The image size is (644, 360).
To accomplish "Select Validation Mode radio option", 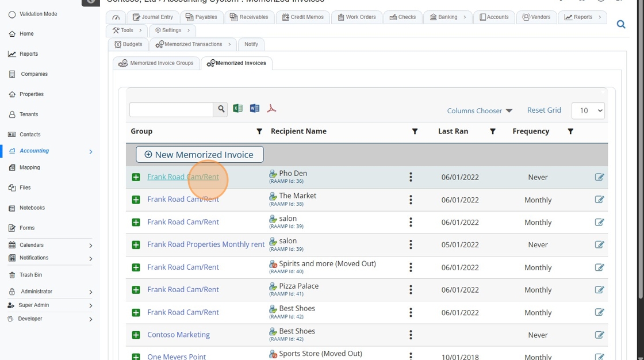I will (x=12, y=14).
